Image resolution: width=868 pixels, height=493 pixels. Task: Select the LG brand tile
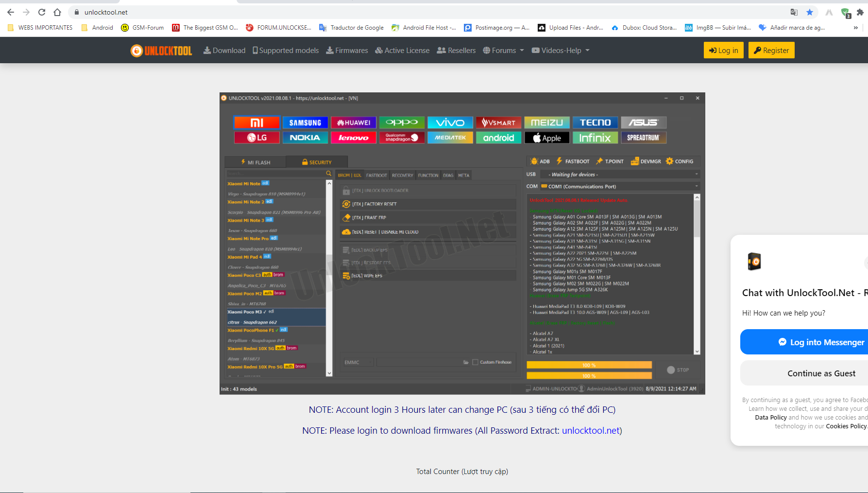tap(257, 138)
